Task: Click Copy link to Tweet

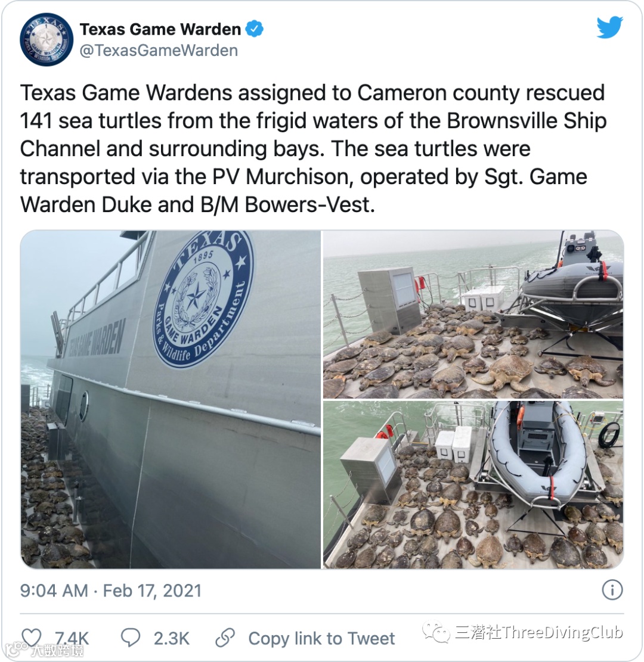Action: tap(321, 638)
